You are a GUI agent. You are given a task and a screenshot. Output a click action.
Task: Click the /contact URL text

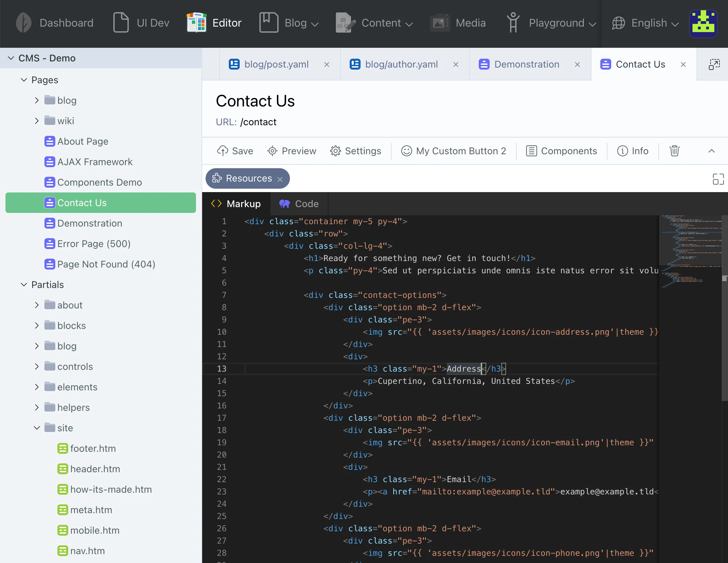(258, 122)
